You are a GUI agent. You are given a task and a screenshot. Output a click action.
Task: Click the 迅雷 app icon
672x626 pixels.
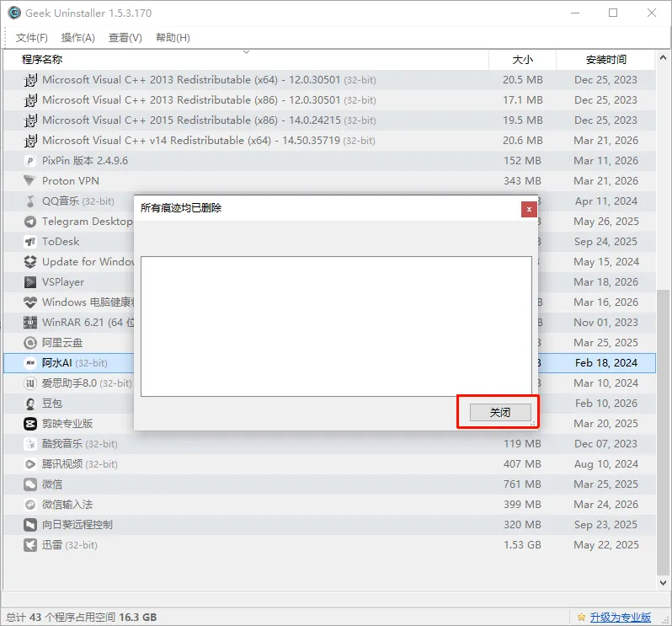30,545
